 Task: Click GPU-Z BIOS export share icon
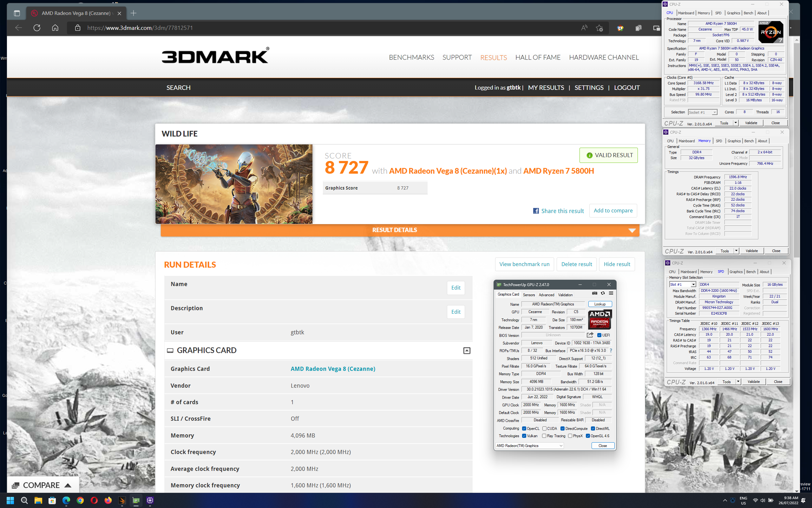click(590, 335)
